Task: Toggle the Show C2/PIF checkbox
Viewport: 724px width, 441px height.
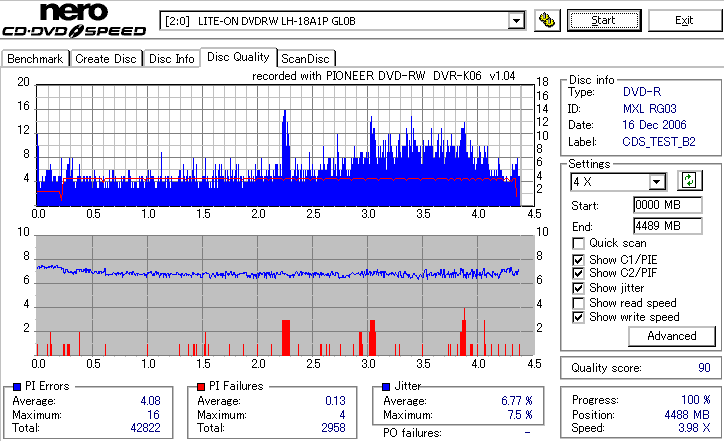Action: tap(578, 273)
